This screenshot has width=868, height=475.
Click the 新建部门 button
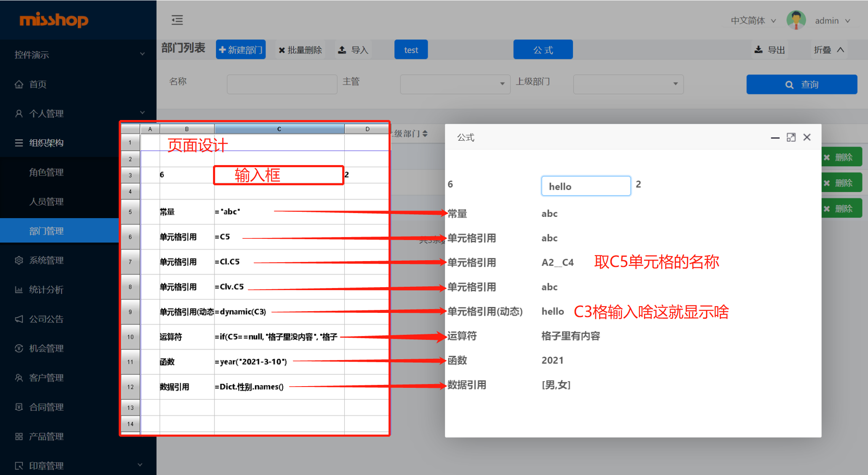[x=241, y=50]
